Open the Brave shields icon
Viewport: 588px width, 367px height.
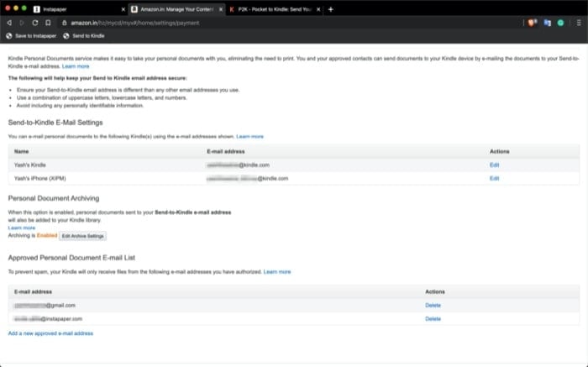(x=532, y=23)
